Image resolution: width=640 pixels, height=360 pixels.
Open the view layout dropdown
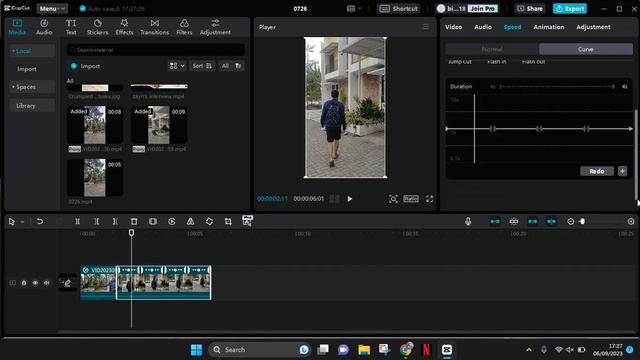click(x=177, y=66)
